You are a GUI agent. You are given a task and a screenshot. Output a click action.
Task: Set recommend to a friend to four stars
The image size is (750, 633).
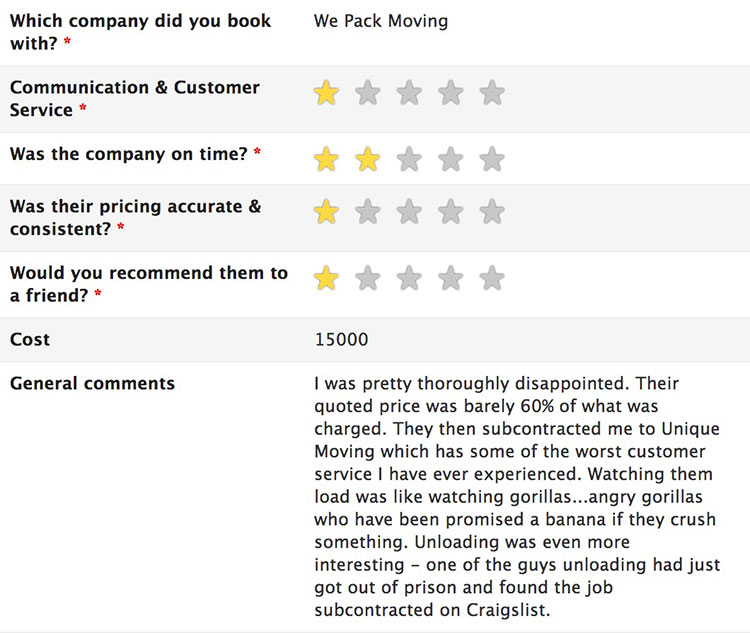[x=451, y=278]
